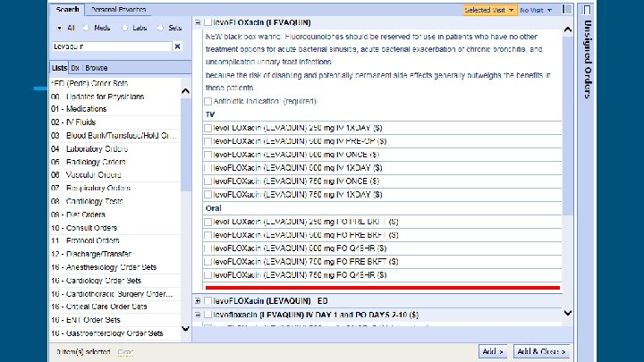Check levoFLOXacin 750 mg IV 1XDAY
This screenshot has width=644, height=362.
pyautogui.click(x=208, y=195)
